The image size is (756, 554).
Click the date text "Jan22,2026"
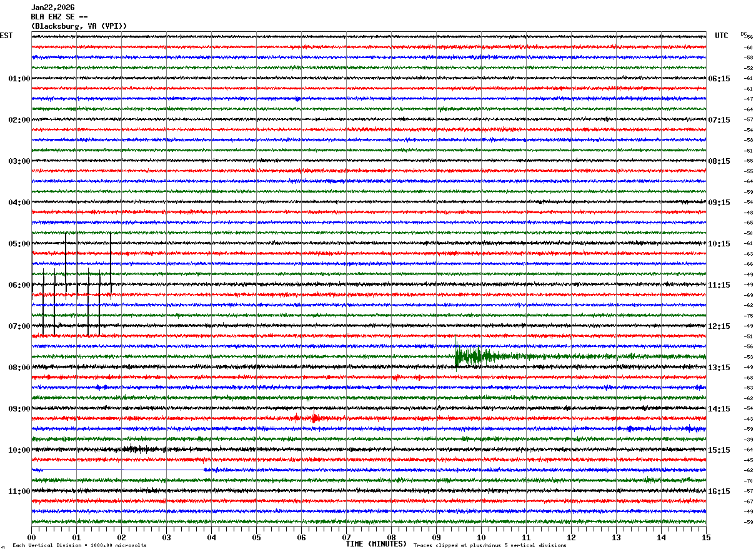pos(52,8)
